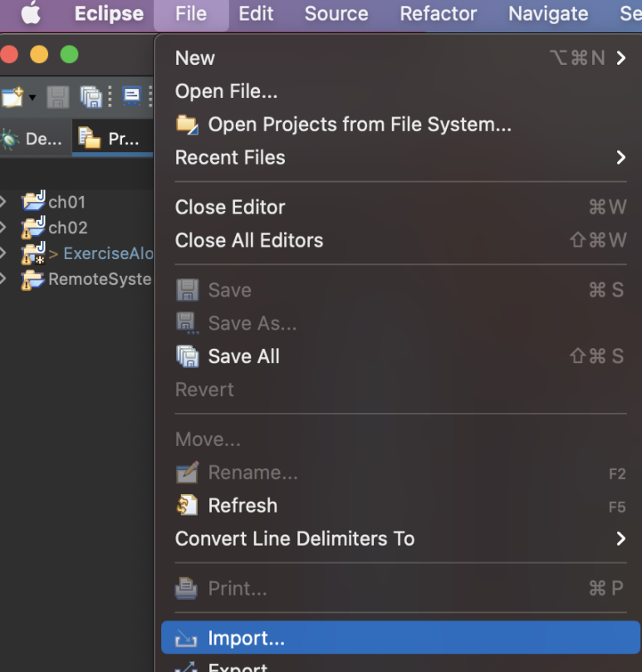The height and width of the screenshot is (672, 642).
Task: Click the console/terminal toolbar icon
Action: [131, 96]
